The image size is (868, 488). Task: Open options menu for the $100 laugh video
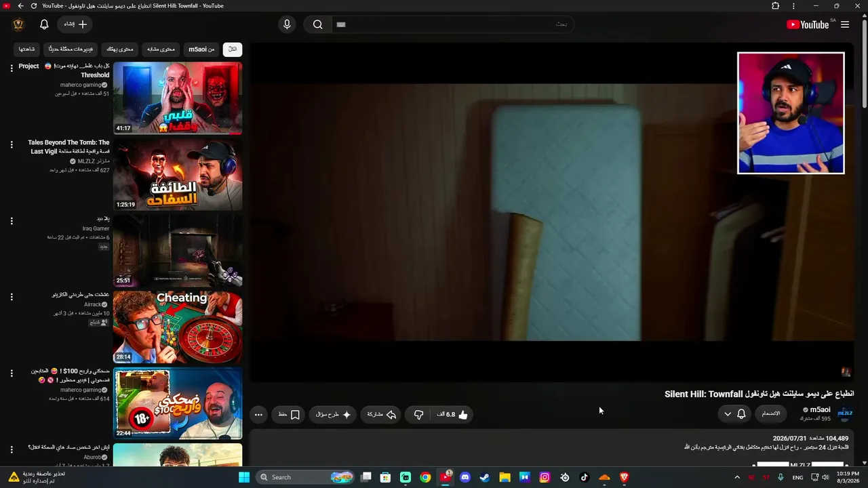click(x=12, y=373)
